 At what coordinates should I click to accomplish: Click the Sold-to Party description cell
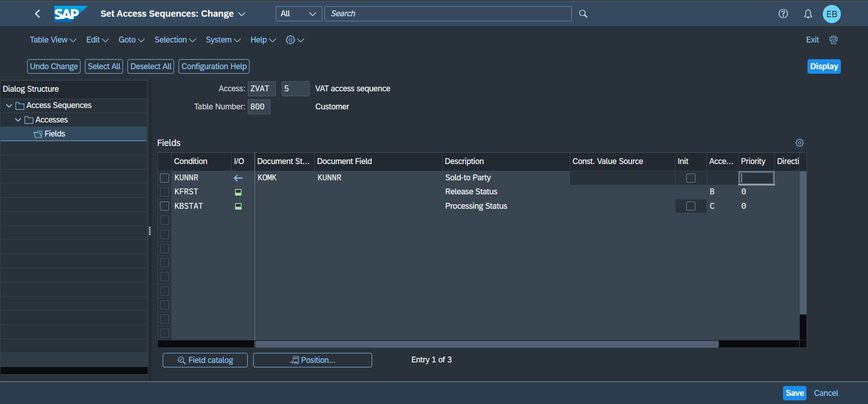tap(506, 178)
